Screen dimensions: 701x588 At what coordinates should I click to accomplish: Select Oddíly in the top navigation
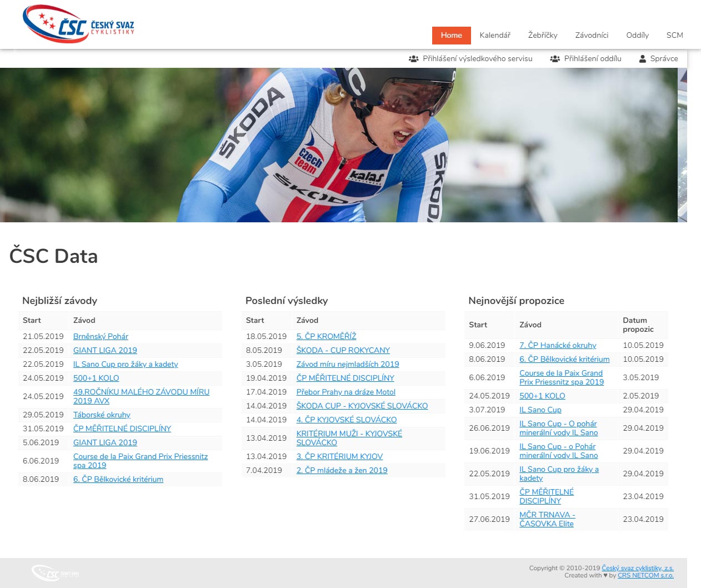coord(637,35)
